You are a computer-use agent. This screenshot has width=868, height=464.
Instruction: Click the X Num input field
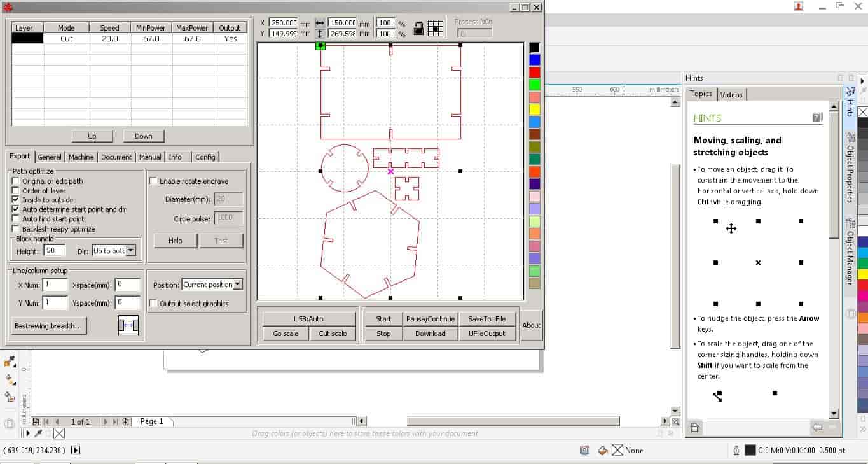click(55, 285)
